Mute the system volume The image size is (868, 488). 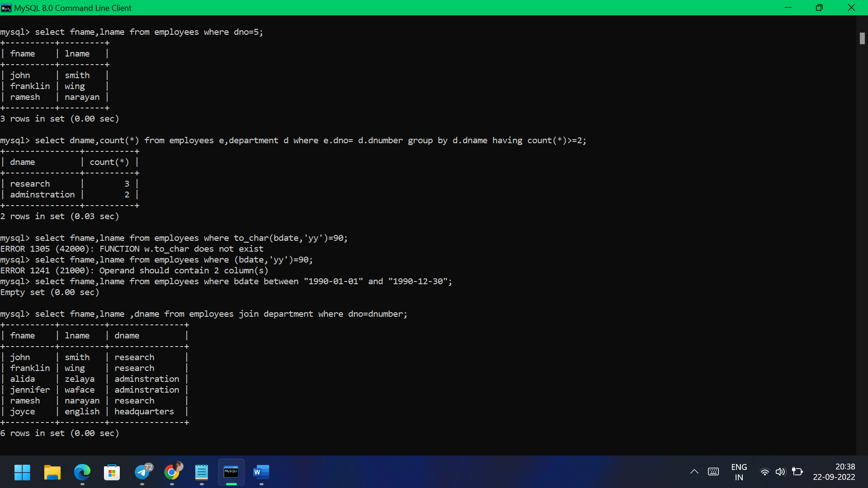(x=781, y=472)
